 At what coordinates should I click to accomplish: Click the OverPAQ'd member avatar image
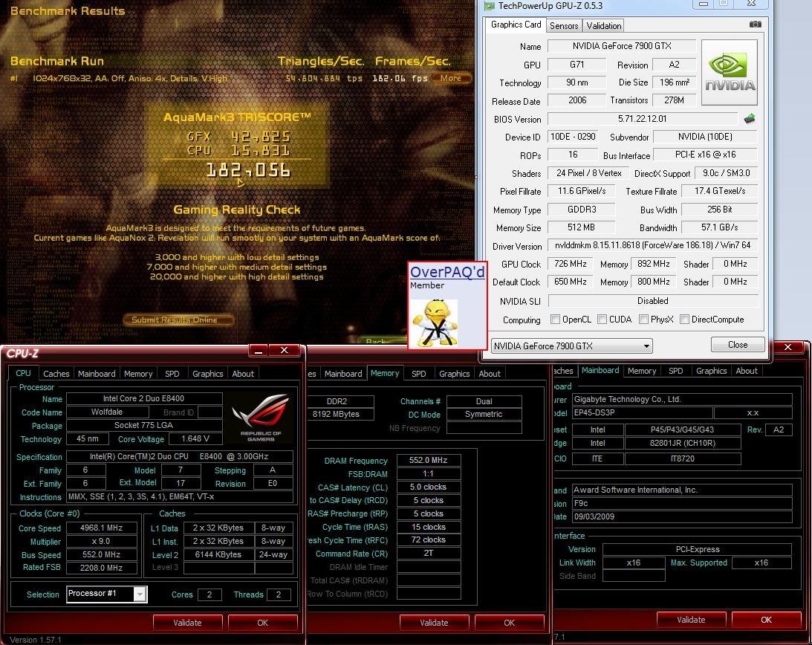click(434, 322)
